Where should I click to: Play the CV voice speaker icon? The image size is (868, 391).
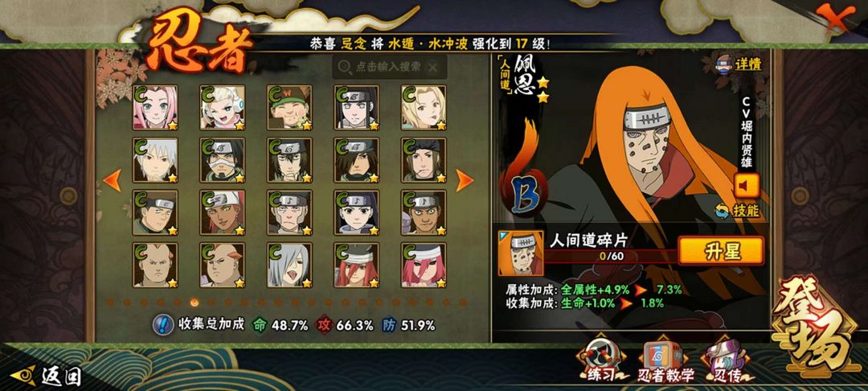746,186
